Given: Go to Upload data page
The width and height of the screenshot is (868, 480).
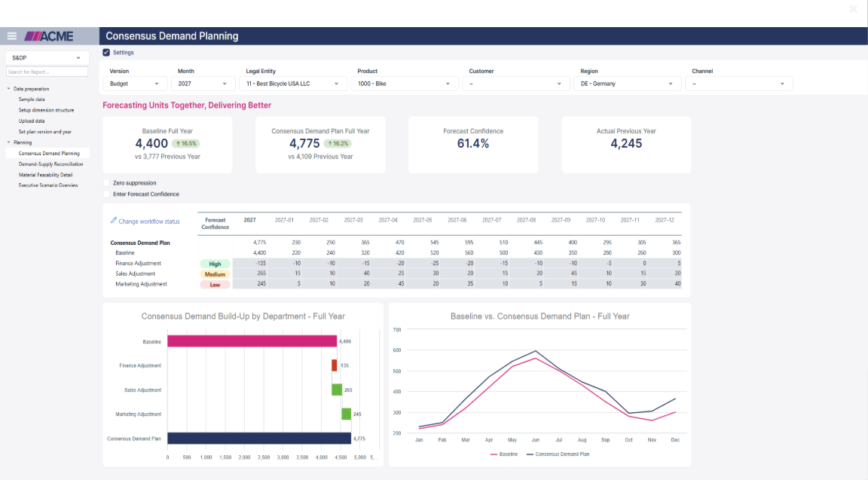Looking at the screenshot, I should (x=32, y=121).
